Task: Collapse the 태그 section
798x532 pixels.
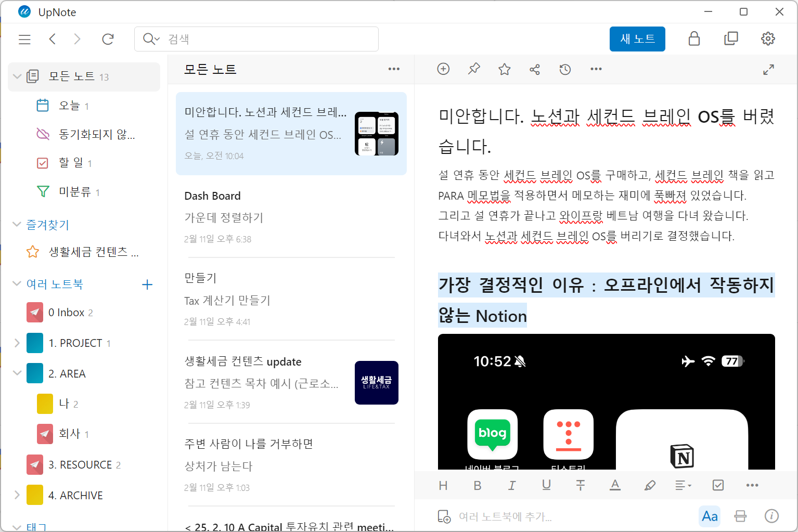Action: (17, 527)
